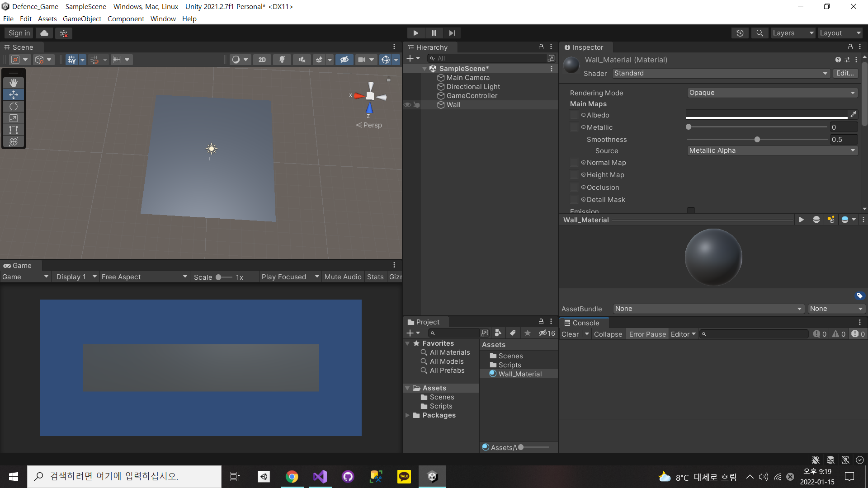Viewport: 868px width, 488px height.
Task: Select the Move tool
Action: point(14,94)
